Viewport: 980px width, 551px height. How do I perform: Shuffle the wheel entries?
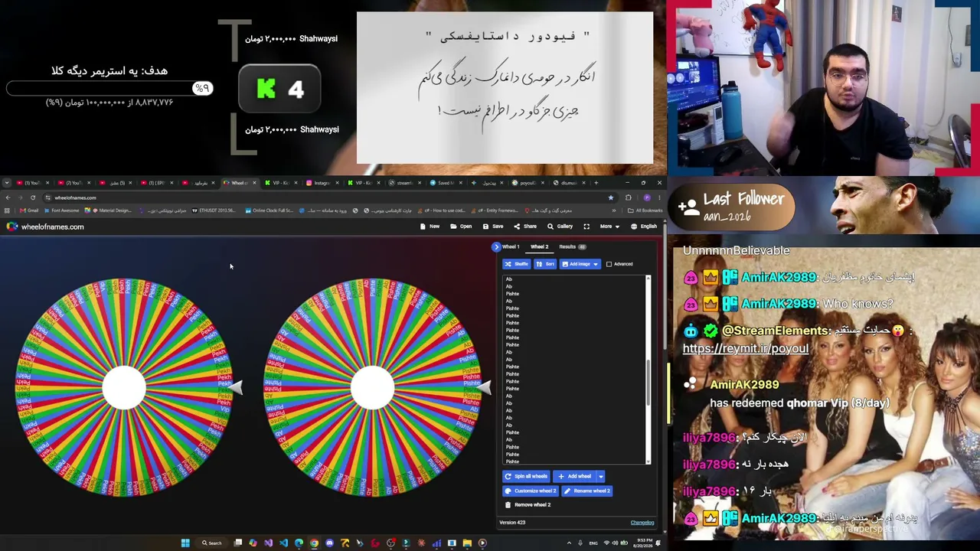(516, 264)
